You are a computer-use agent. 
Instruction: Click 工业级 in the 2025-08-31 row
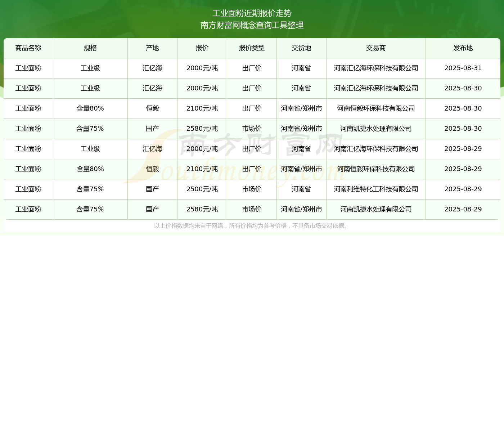pyautogui.click(x=90, y=68)
